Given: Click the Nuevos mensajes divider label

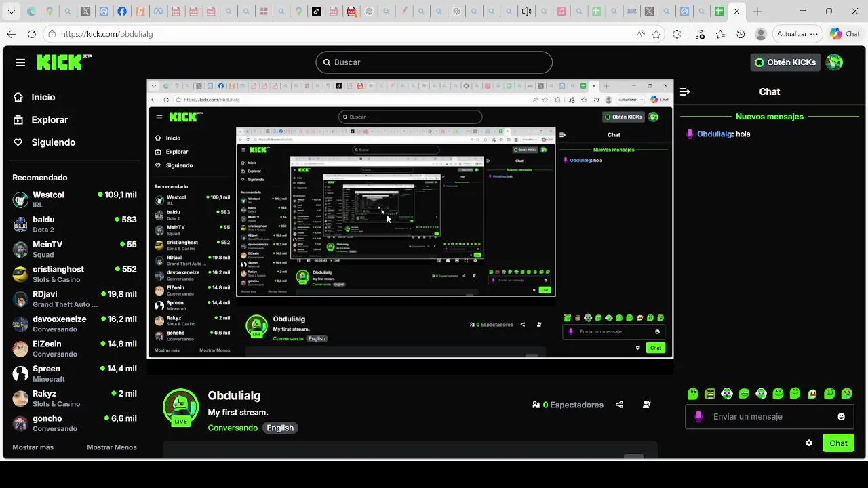Looking at the screenshot, I should point(770,117).
